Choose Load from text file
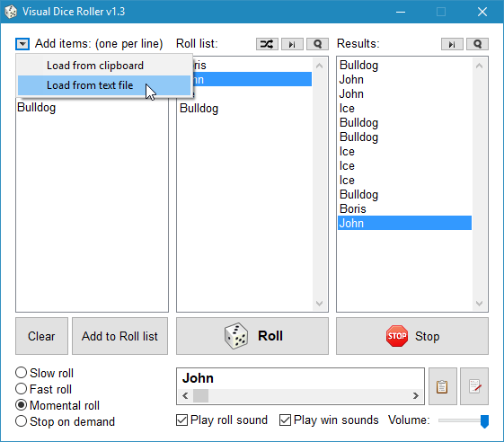504x442 pixels. pyautogui.click(x=104, y=85)
